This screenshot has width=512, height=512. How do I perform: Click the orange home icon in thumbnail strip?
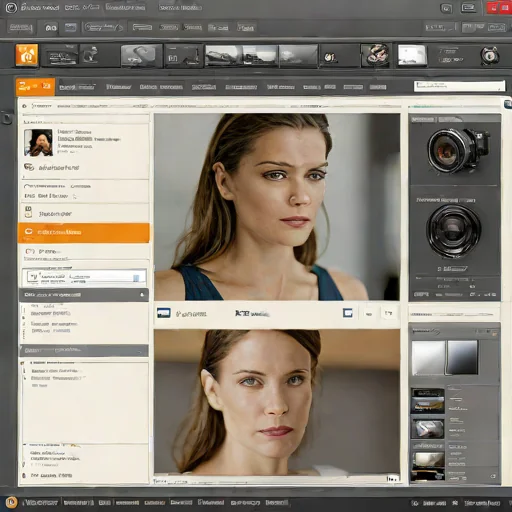click(x=27, y=55)
